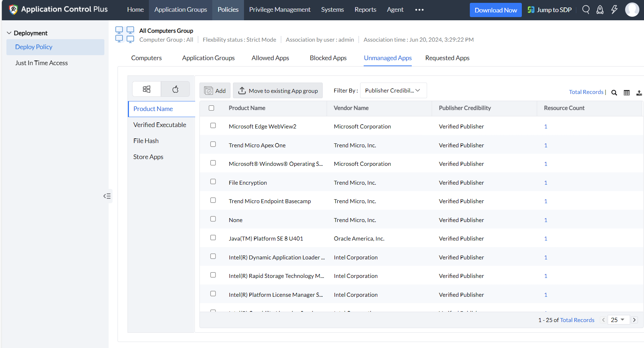This screenshot has height=348, width=644.
Task: Tick the select-all checkbox in table header
Action: 211,108
